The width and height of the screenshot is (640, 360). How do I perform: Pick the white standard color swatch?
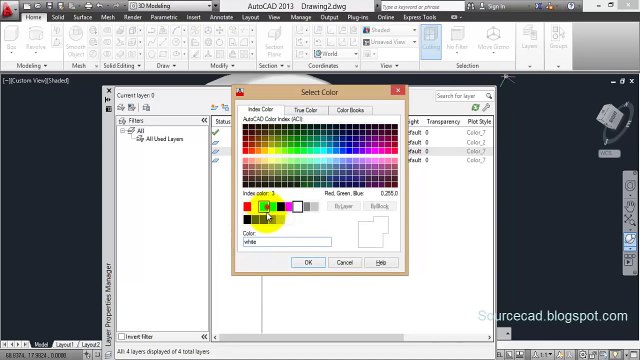(298, 207)
